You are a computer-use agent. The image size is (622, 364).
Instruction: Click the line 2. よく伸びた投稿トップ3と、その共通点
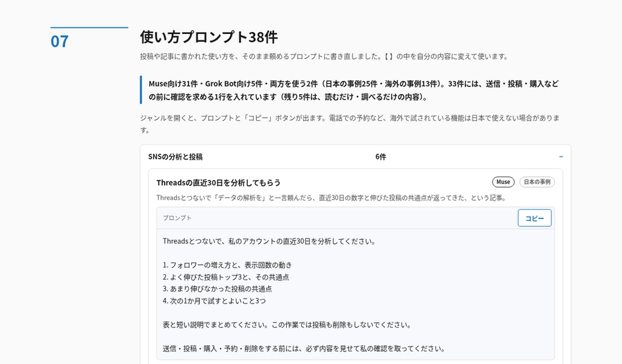226,277
